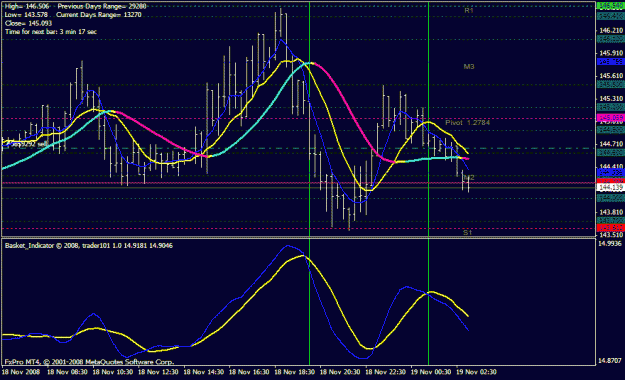625x380 pixels.
Task: Click '18 Nov 12:30' on the time axis
Action: [158, 372]
